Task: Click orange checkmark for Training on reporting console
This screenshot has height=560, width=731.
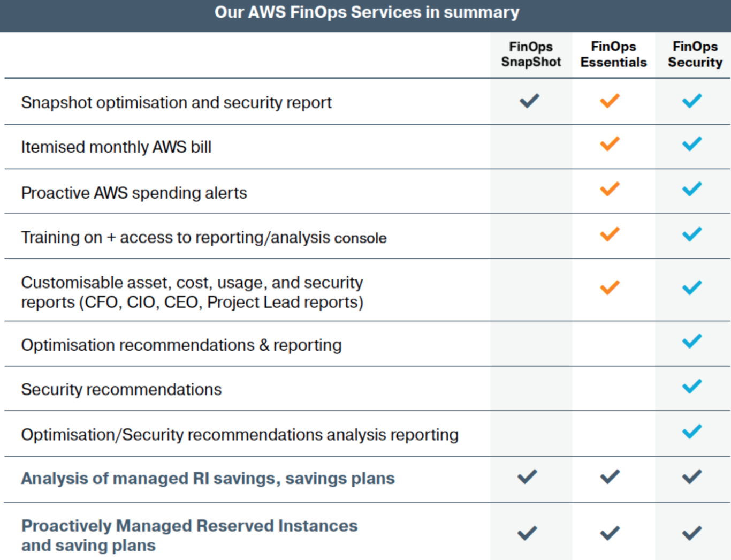Action: (x=610, y=234)
